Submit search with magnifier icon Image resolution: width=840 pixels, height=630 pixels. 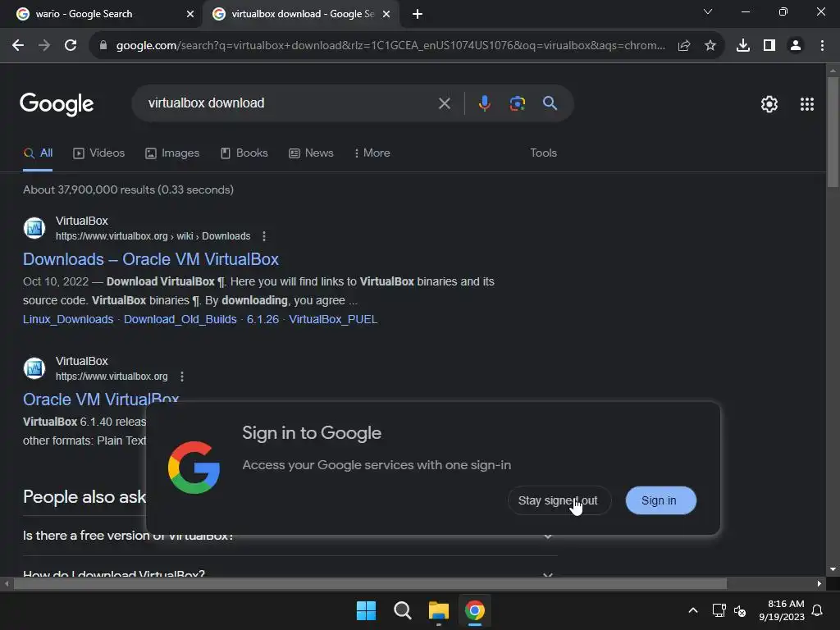click(550, 103)
